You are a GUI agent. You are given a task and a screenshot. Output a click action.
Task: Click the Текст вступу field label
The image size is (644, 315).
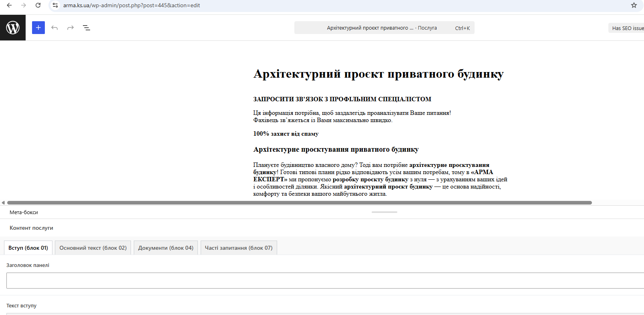click(x=21, y=305)
